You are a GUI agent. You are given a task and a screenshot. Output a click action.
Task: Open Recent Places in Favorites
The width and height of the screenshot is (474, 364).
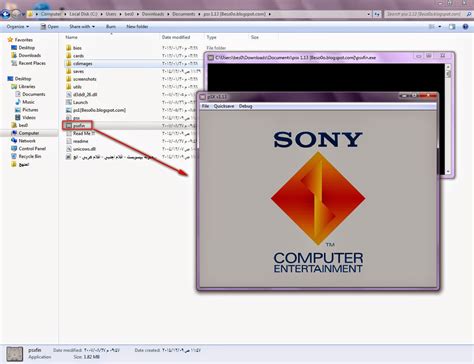(28, 63)
